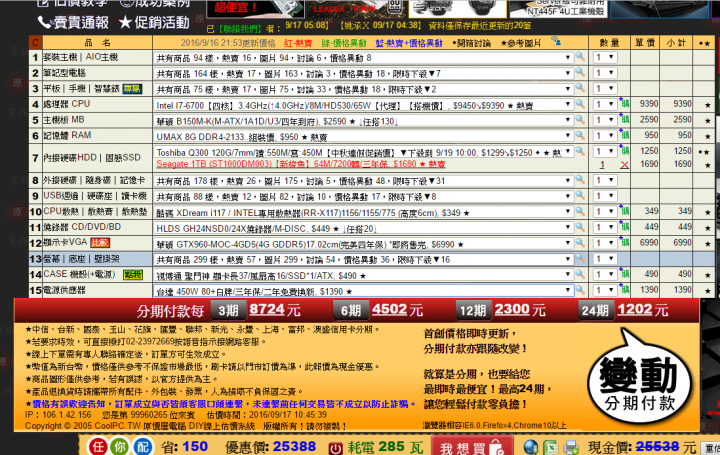Screen dimensions: 720x455
Task: Open the UMAX 8G DDR4-2133 RAM dropdown
Action: [x=363, y=136]
